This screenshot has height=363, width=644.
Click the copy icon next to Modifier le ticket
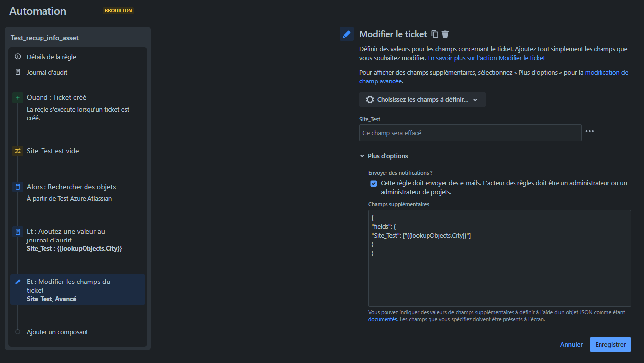(x=435, y=34)
